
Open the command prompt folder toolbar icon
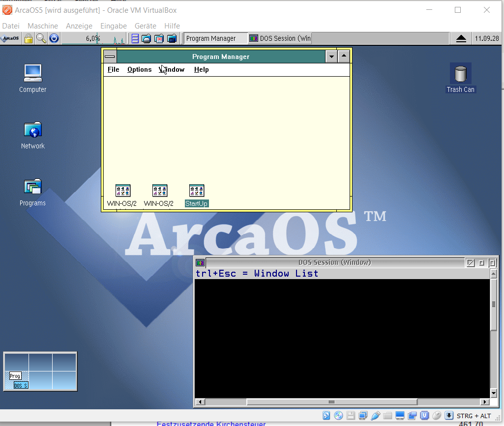click(x=172, y=38)
